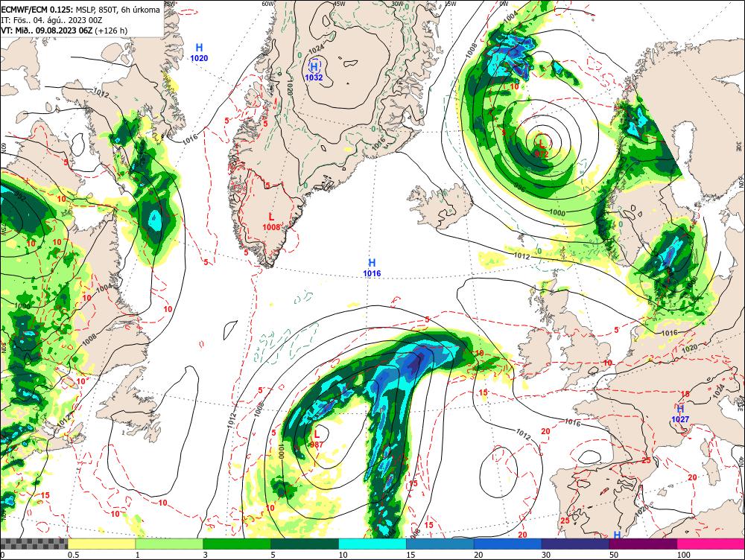745x560 pixels.
Task: Select the cyan 10–15 legend swatch
Action: point(372,544)
